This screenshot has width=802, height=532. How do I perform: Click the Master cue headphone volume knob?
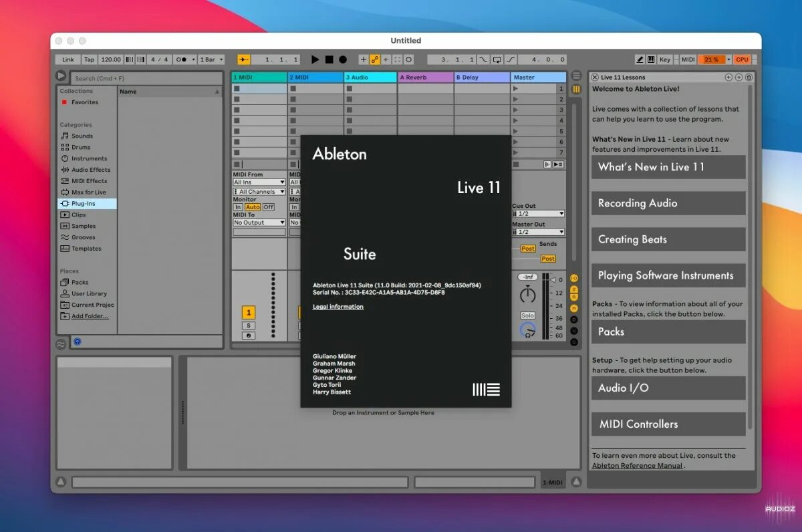click(x=527, y=329)
